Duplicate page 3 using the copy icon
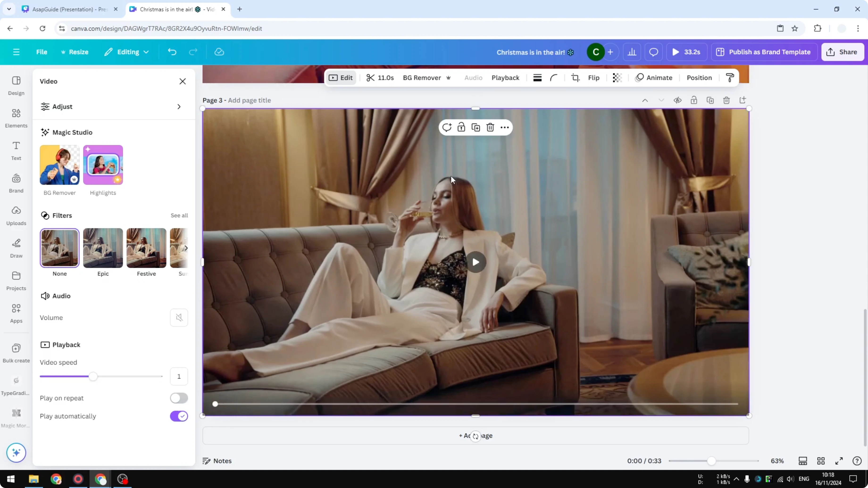Viewport: 868px width, 488px height. 710,100
